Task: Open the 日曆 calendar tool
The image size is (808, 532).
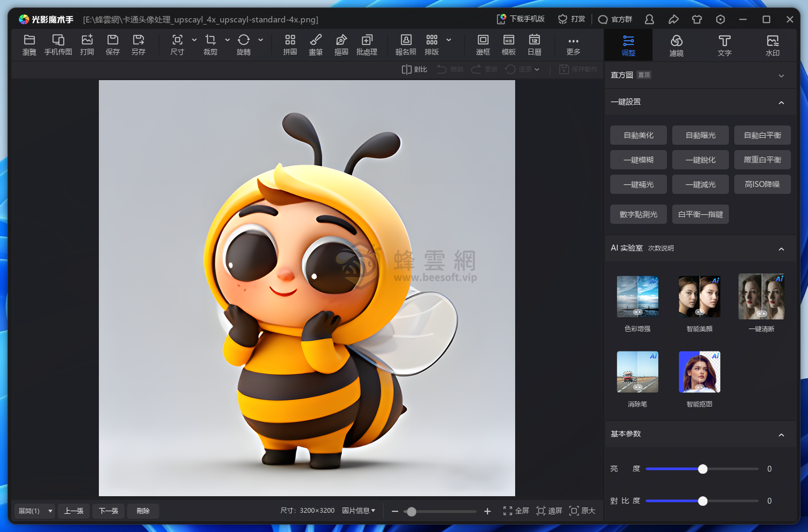Action: (534, 45)
